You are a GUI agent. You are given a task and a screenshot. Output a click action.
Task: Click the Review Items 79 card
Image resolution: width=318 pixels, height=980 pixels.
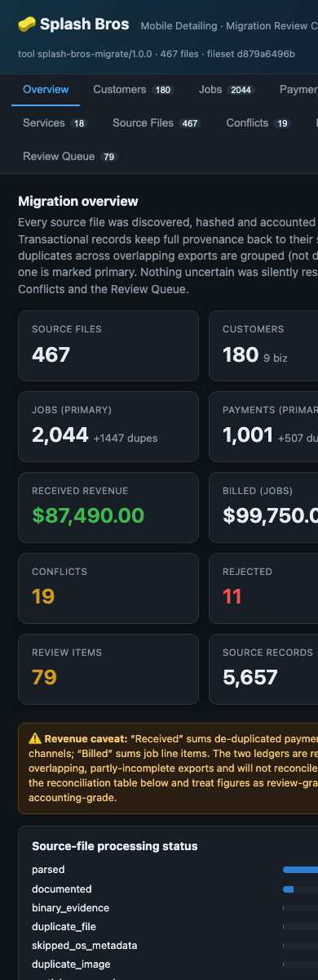(x=108, y=669)
